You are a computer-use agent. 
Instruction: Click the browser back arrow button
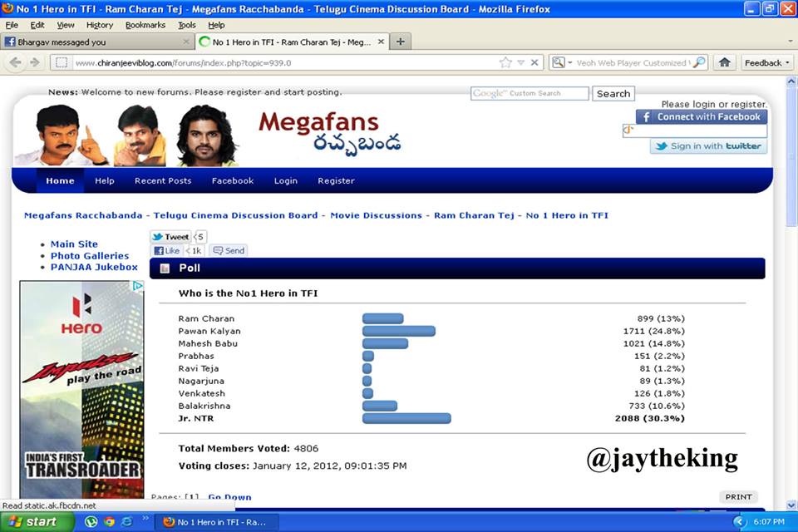[15, 62]
